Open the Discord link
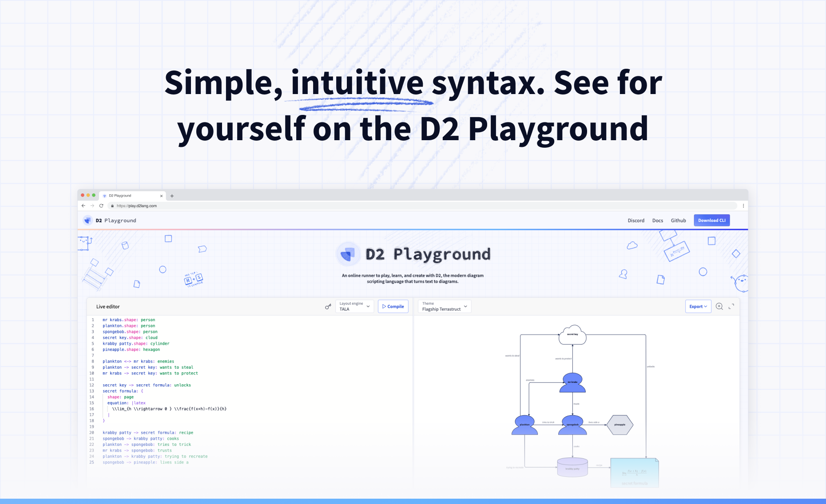Viewport: 826px width, 504px height. click(x=636, y=220)
